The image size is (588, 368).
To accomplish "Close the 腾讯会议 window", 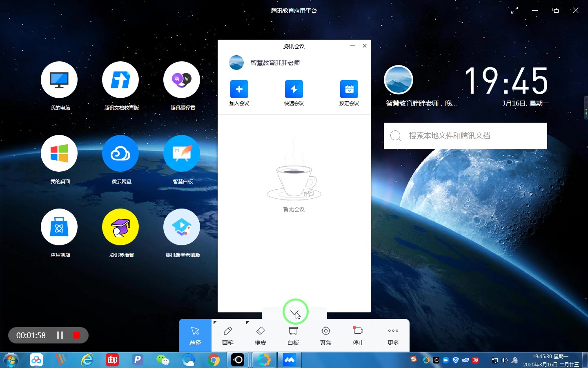I will [x=365, y=46].
